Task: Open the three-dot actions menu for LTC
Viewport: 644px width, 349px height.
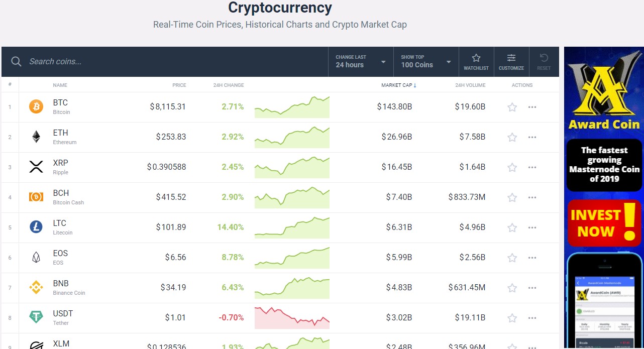Action: click(532, 227)
